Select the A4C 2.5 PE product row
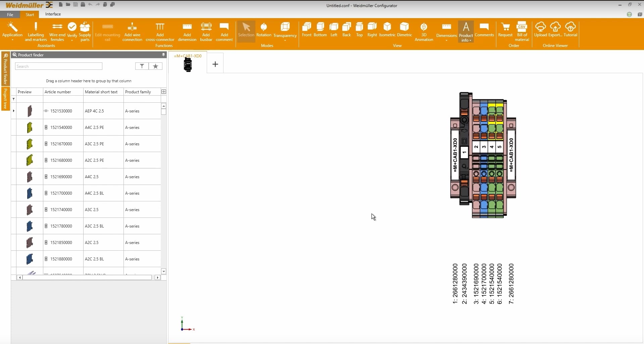644x344 pixels. tap(86, 128)
